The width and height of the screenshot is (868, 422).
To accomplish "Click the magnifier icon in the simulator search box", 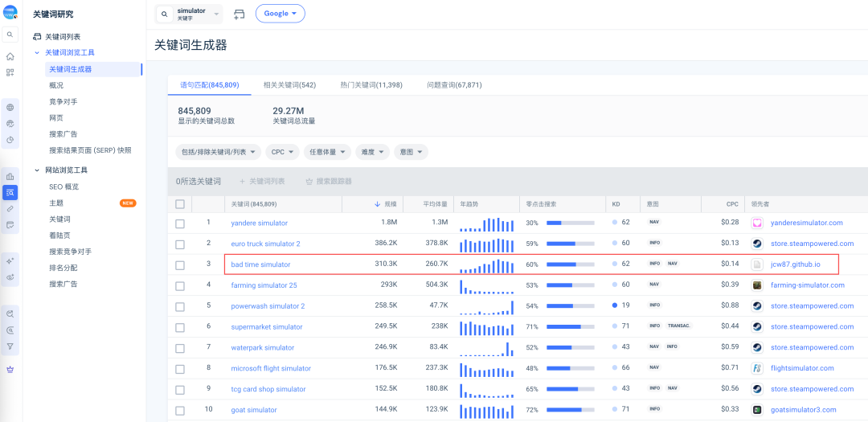I will [165, 14].
